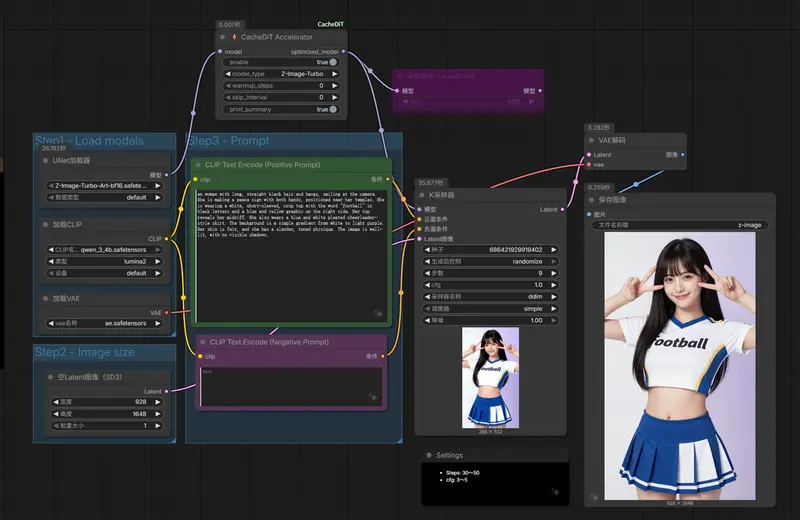Click the optimized_model output port

pyautogui.click(x=343, y=52)
